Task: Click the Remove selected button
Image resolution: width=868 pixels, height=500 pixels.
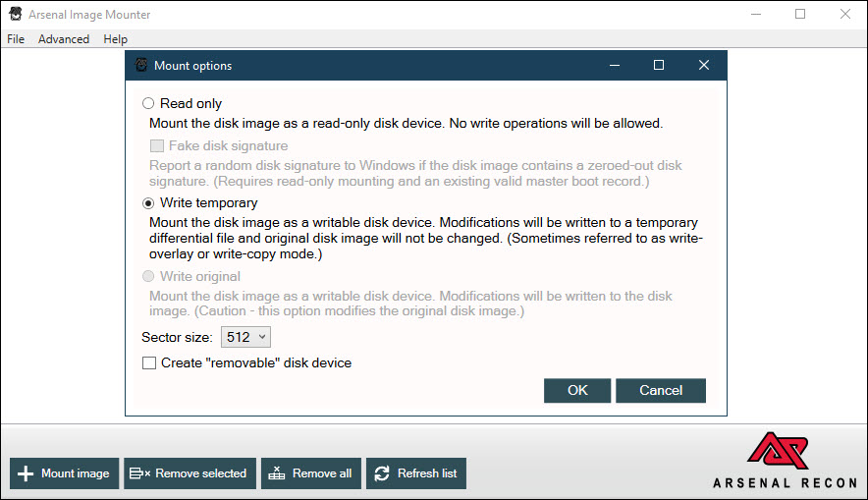Action: (190, 473)
